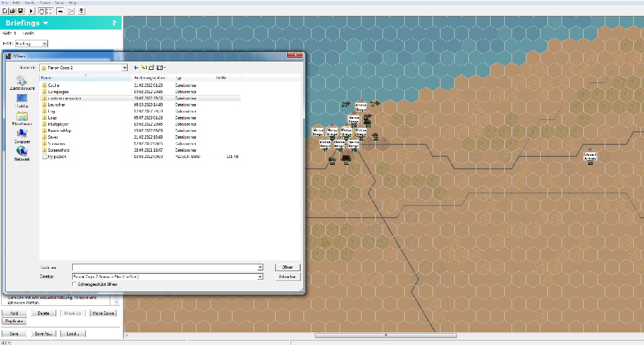The height and width of the screenshot is (345, 644).
Task: Select the Screenshots folder
Action: click(59, 150)
